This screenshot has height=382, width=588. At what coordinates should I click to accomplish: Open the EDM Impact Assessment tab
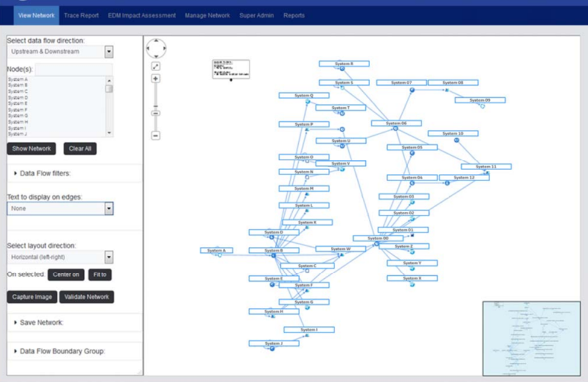[142, 15]
